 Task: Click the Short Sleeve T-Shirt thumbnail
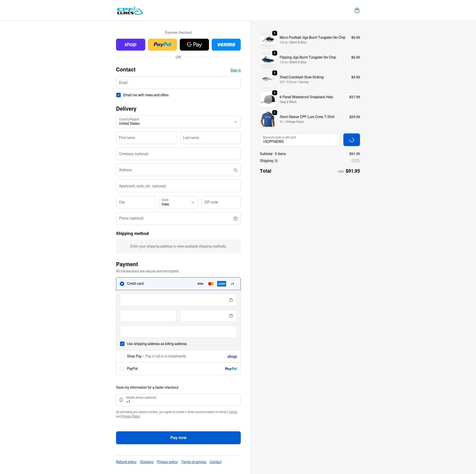click(268, 119)
